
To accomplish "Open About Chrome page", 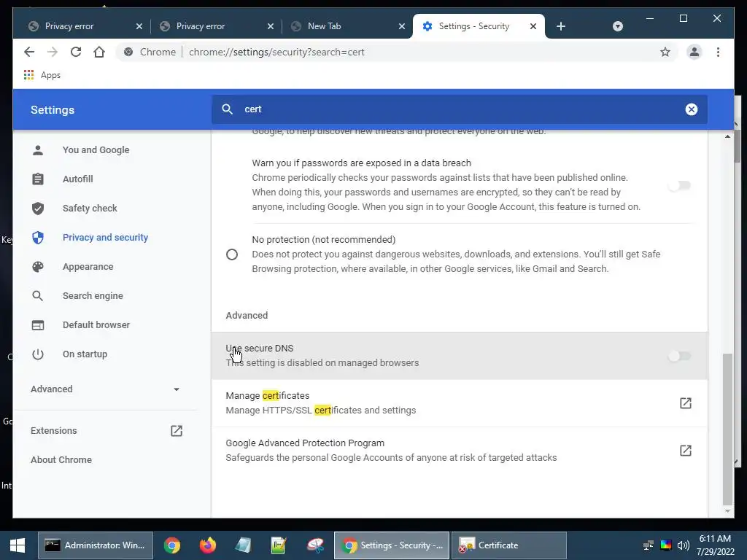I will pyautogui.click(x=61, y=460).
